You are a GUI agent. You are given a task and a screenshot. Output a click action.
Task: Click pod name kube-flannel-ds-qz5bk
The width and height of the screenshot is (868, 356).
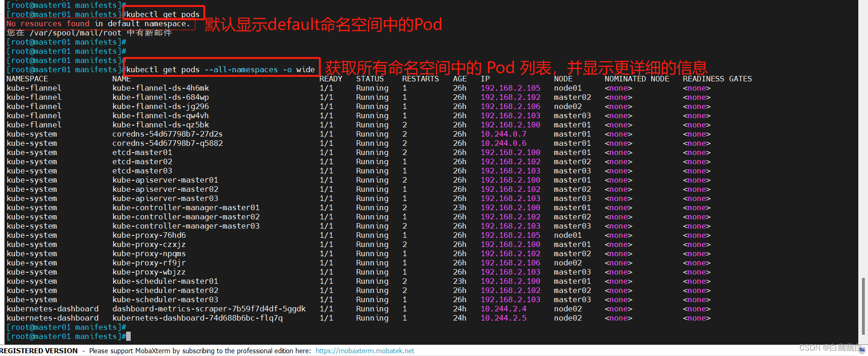click(x=161, y=125)
